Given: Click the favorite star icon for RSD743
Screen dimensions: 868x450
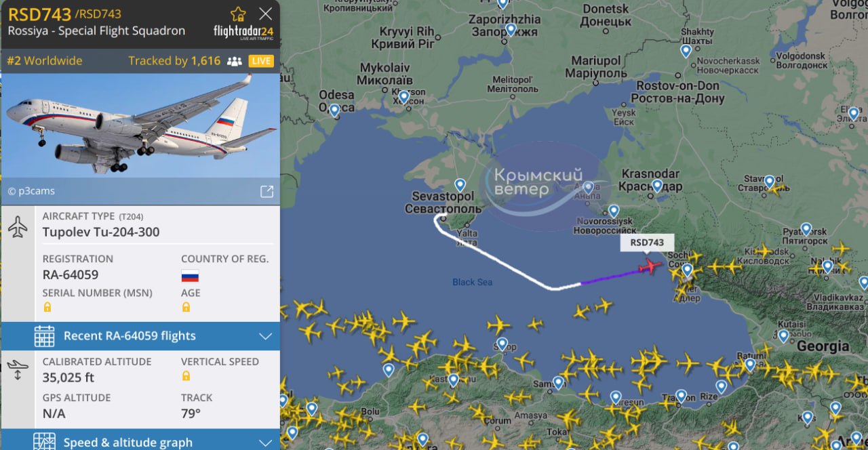Looking at the screenshot, I should pyautogui.click(x=238, y=14).
